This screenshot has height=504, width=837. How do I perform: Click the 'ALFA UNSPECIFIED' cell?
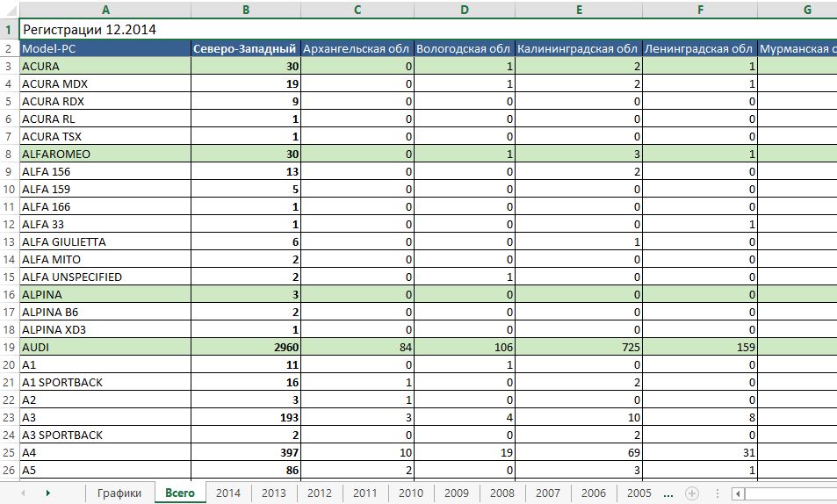point(105,277)
